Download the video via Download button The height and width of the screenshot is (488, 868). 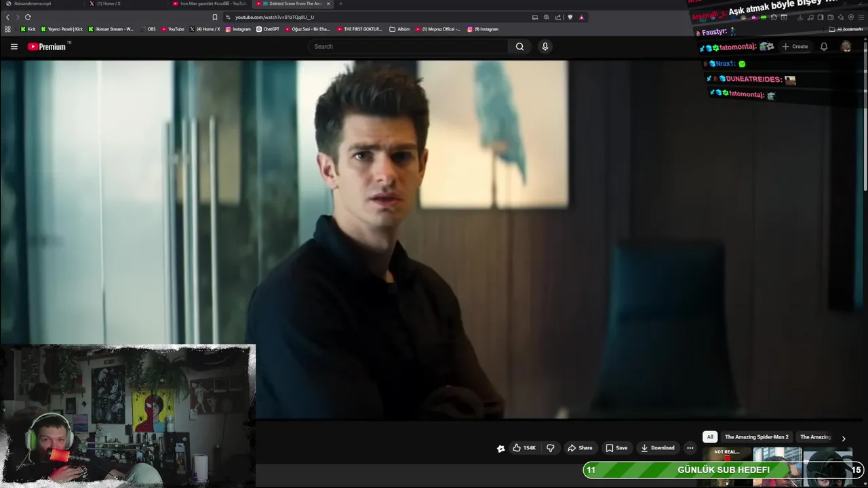(658, 448)
